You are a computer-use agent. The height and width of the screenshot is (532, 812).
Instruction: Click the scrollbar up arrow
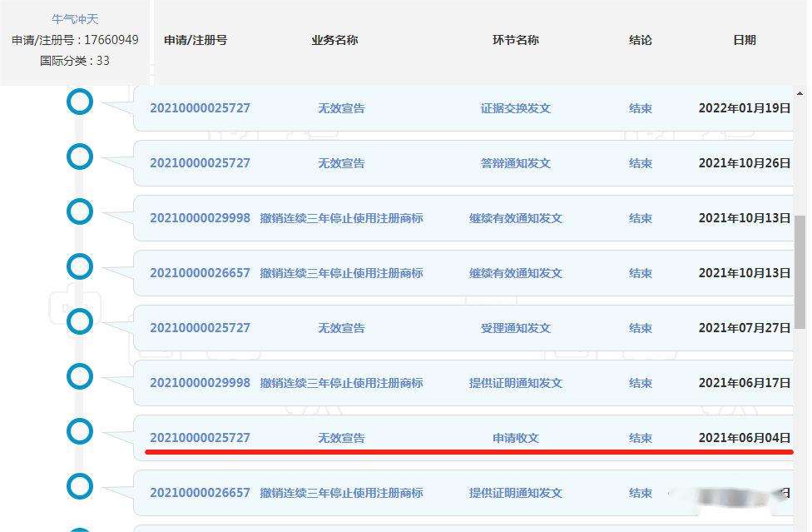click(x=800, y=92)
